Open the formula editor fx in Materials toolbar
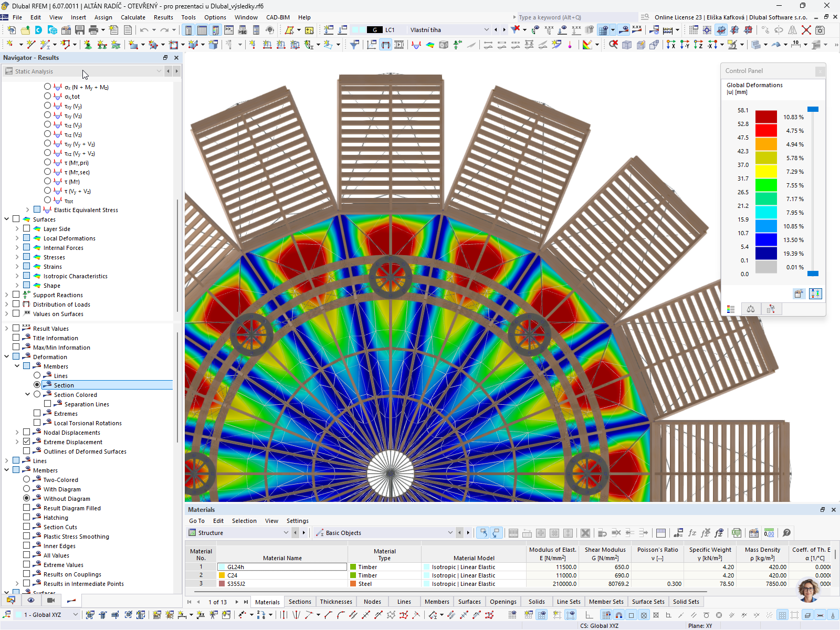 (692, 533)
